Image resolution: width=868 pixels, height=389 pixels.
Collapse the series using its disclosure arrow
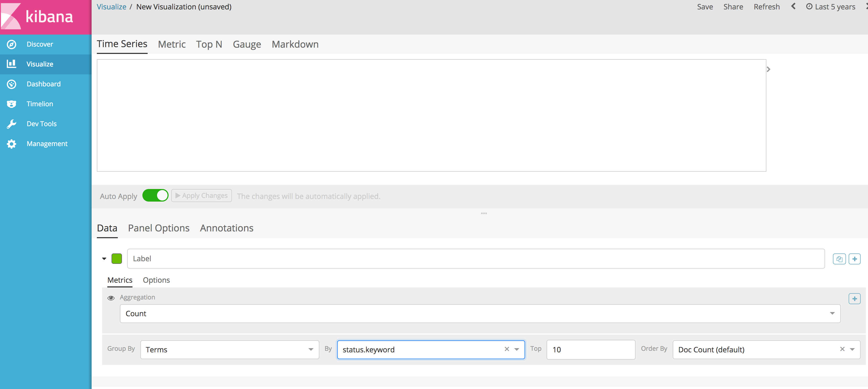tap(104, 259)
